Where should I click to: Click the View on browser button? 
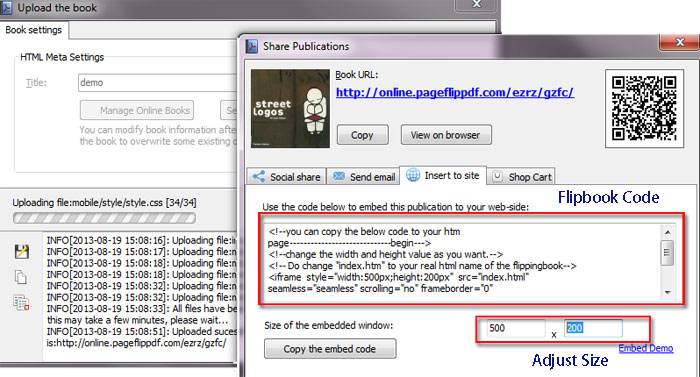click(446, 135)
